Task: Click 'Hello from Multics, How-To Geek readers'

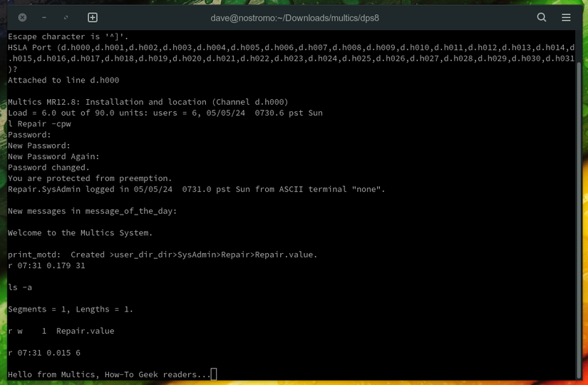Action: [x=109, y=374]
